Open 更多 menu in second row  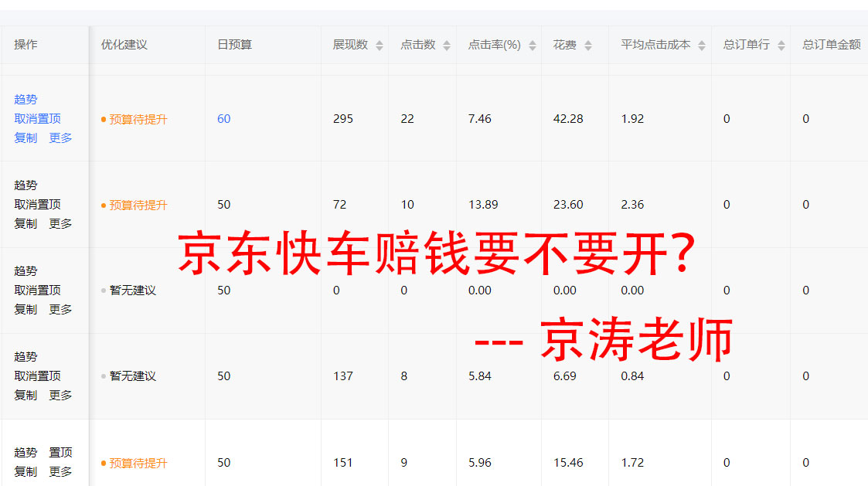[x=62, y=223]
